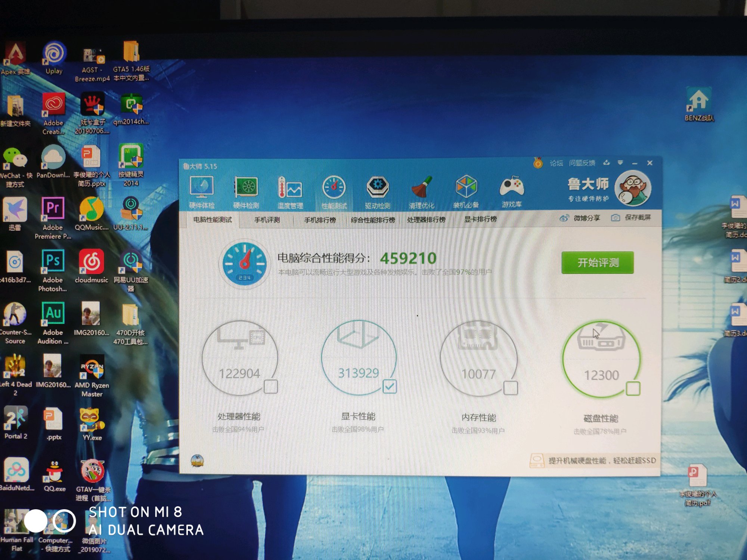Click the skin icon beside 问题反馈
The image size is (747, 560).
606,162
